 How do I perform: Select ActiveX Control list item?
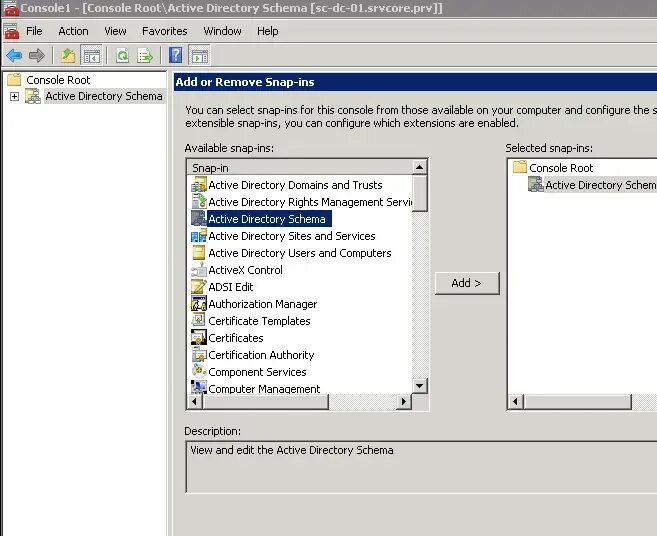coord(246,270)
